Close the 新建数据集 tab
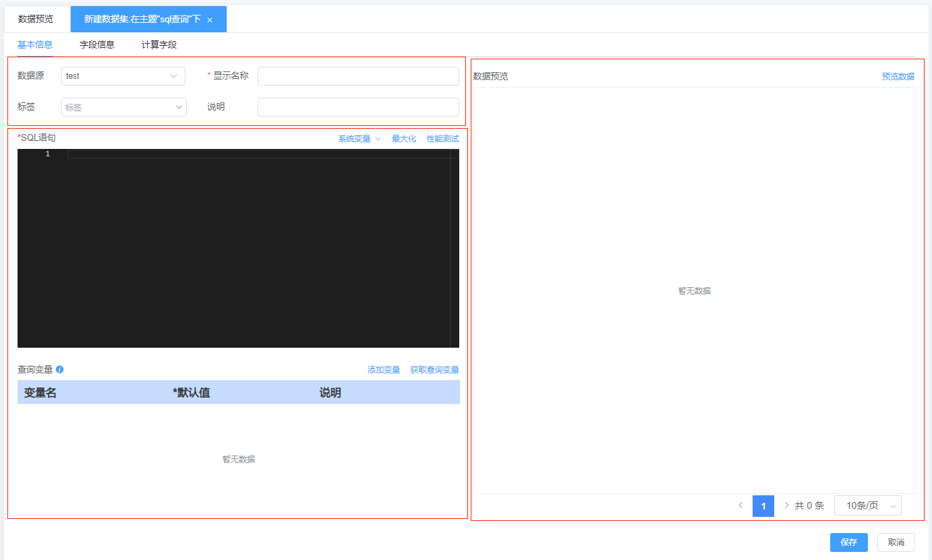 [x=210, y=20]
